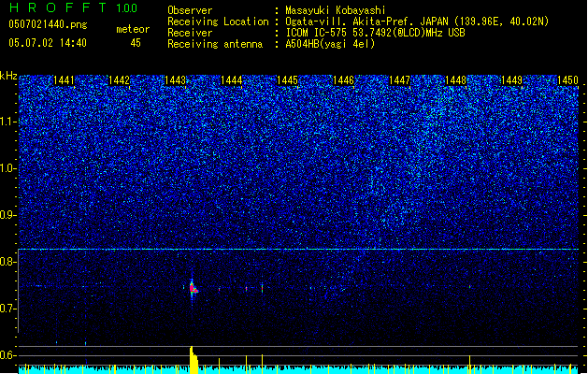Click the 1.1 kHz axis label
Viewport: 588px width, 374px height.
pos(7,122)
